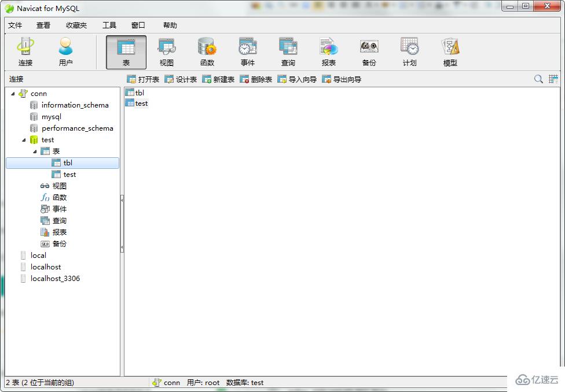Image resolution: width=565 pixels, height=392 pixels.
Task: Open the 窗口 (Window) menu
Action: tap(138, 25)
